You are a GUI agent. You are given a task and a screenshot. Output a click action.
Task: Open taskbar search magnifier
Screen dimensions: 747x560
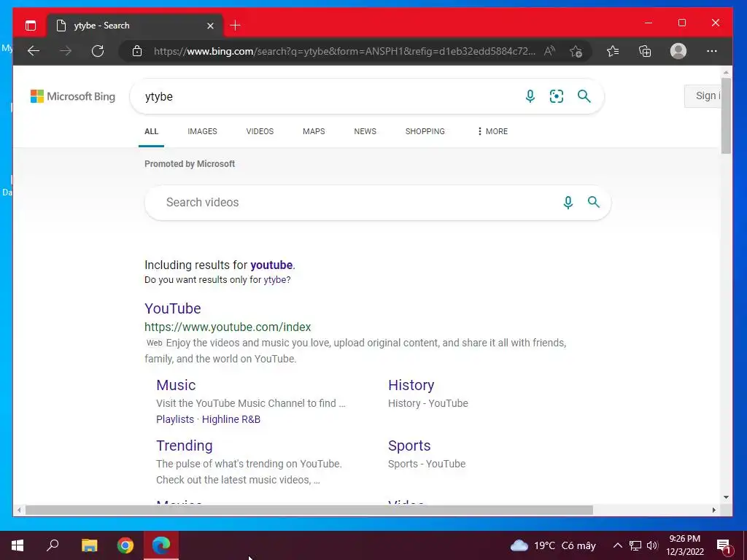pyautogui.click(x=53, y=545)
